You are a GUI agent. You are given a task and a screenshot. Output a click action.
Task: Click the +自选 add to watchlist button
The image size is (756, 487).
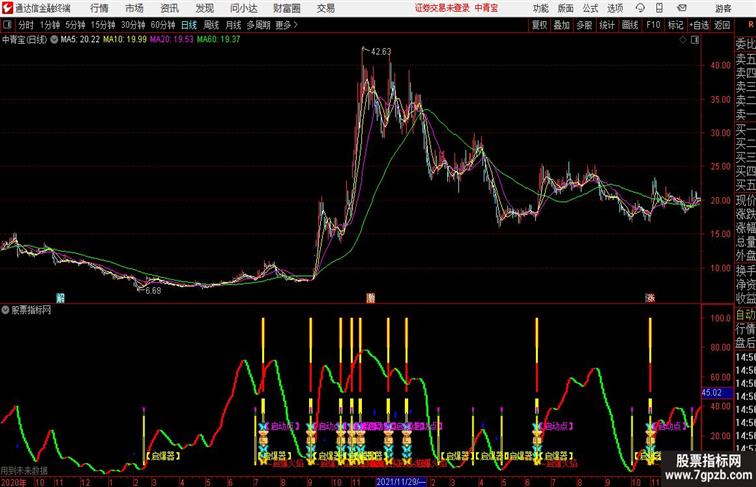point(699,25)
